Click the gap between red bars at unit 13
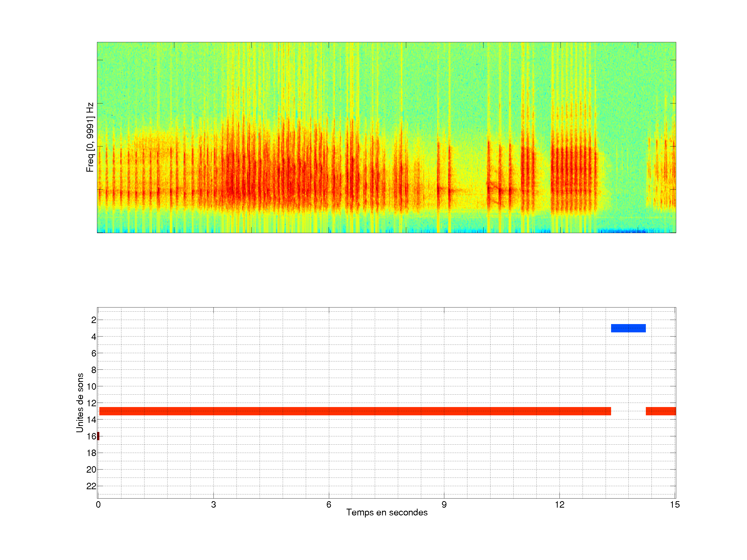Image resolution: width=747 pixels, height=560 pixels. 628,411
